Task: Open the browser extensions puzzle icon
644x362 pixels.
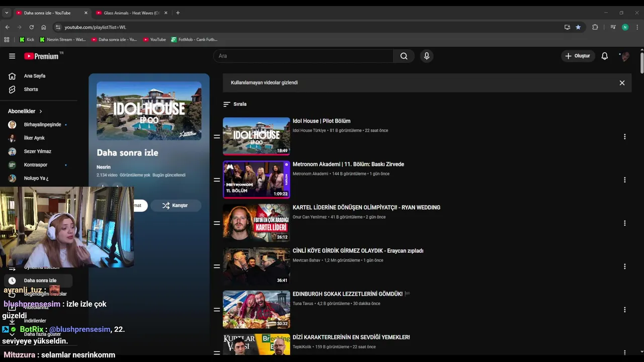Action: tap(595, 27)
